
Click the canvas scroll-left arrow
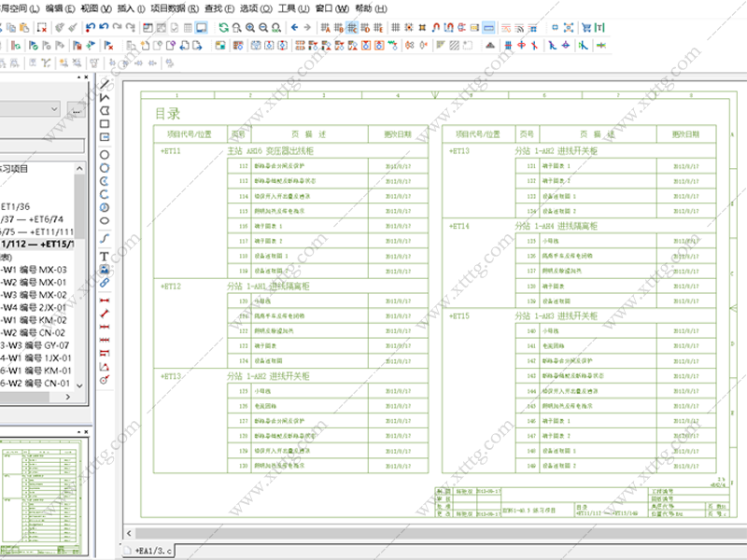[129, 533]
